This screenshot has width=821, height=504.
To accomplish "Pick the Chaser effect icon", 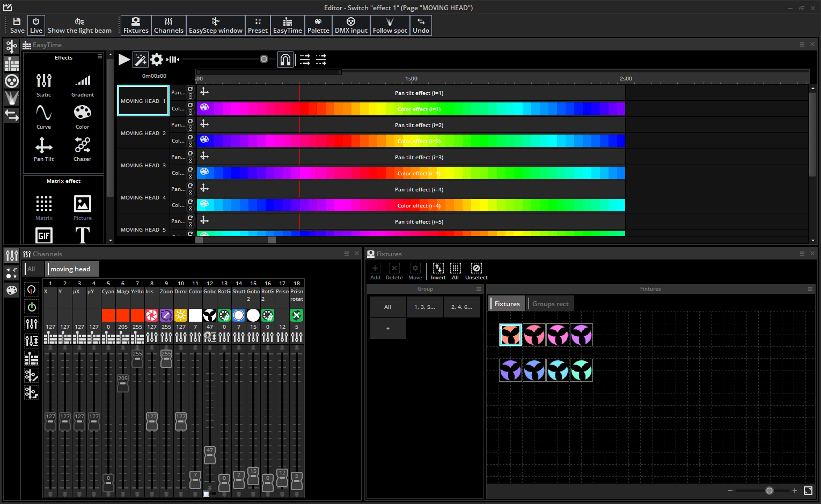I will (82, 145).
